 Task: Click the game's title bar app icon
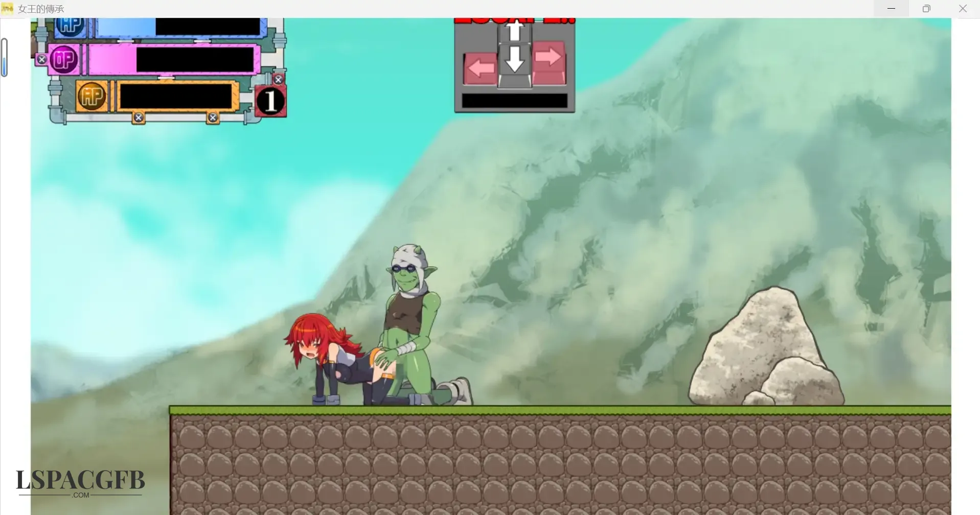[8, 9]
